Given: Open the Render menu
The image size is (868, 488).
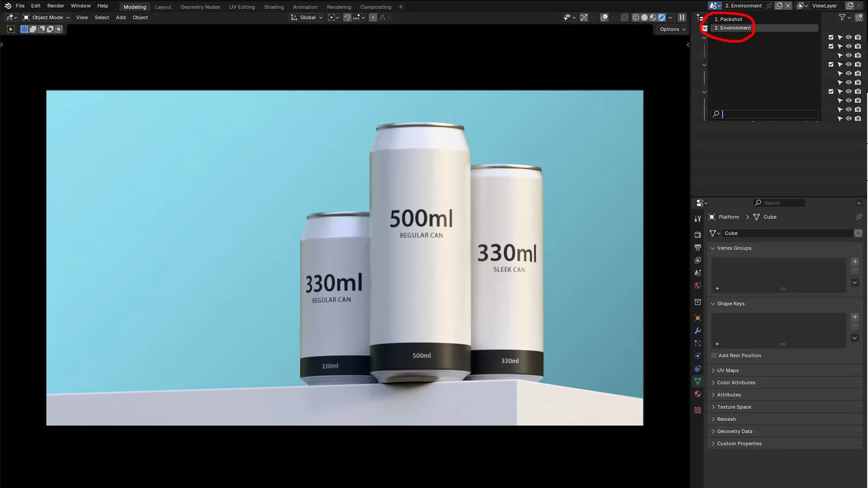Looking at the screenshot, I should [55, 5].
